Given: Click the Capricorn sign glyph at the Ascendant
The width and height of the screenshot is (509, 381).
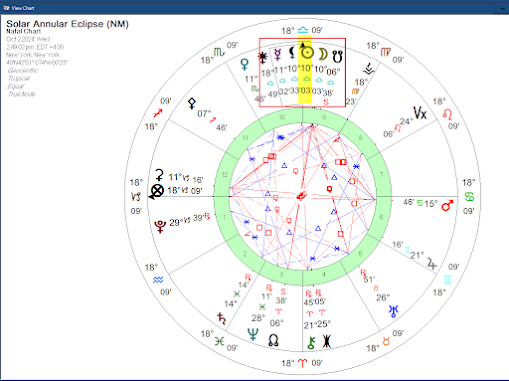Looking at the screenshot, I should pyautogui.click(x=136, y=197).
